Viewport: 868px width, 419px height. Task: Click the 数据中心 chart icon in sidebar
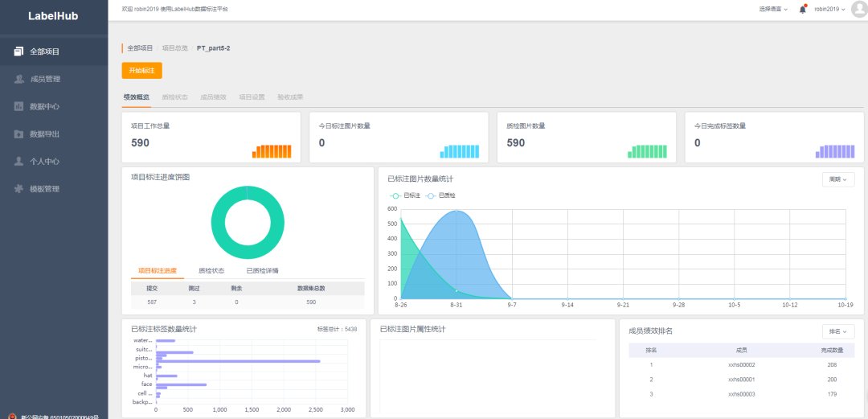[18, 106]
